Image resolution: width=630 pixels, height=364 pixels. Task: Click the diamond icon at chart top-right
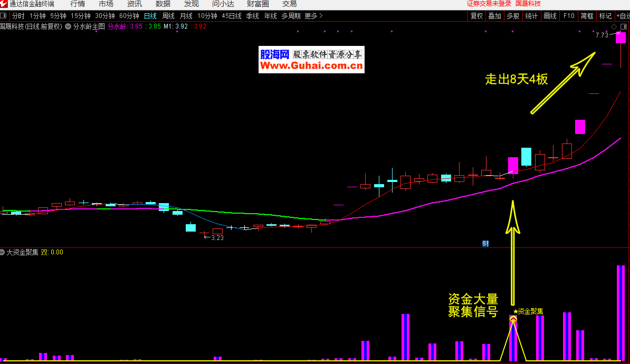click(x=614, y=26)
